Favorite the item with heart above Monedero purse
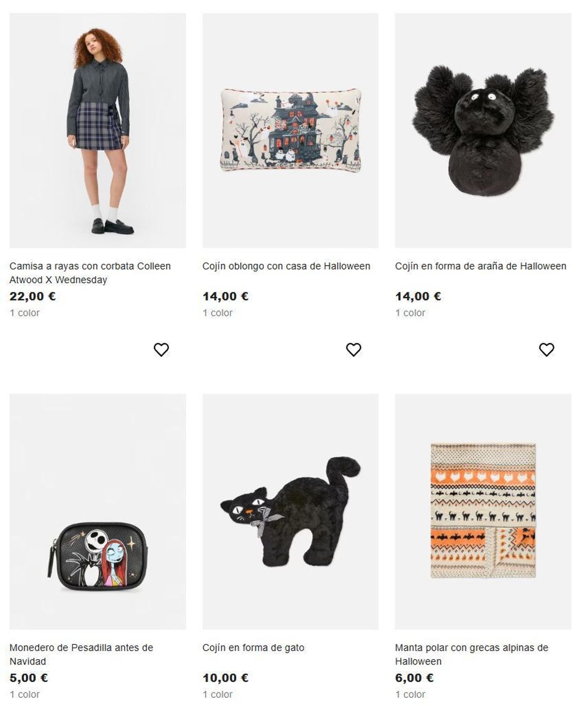Image resolution: width=588 pixels, height=715 pixels. point(161,350)
